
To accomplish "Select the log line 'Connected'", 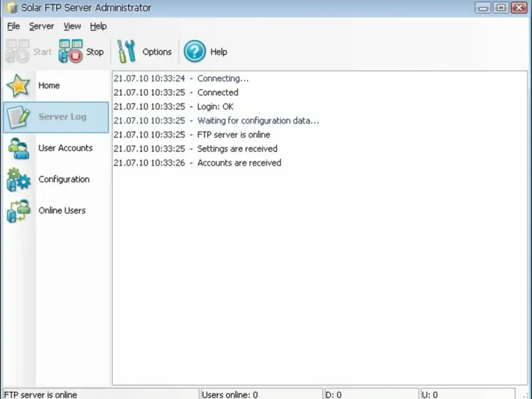I will click(x=176, y=92).
